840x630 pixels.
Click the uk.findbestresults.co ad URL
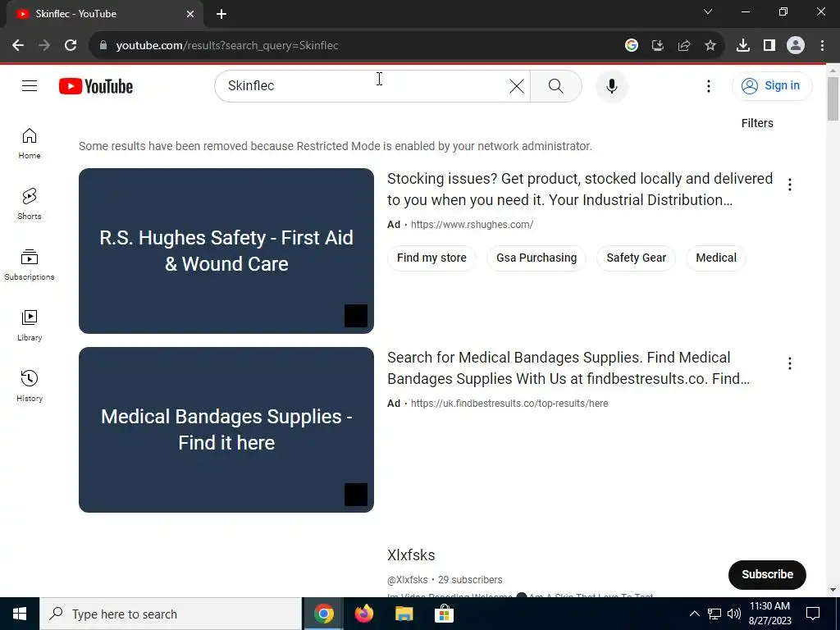[509, 404]
